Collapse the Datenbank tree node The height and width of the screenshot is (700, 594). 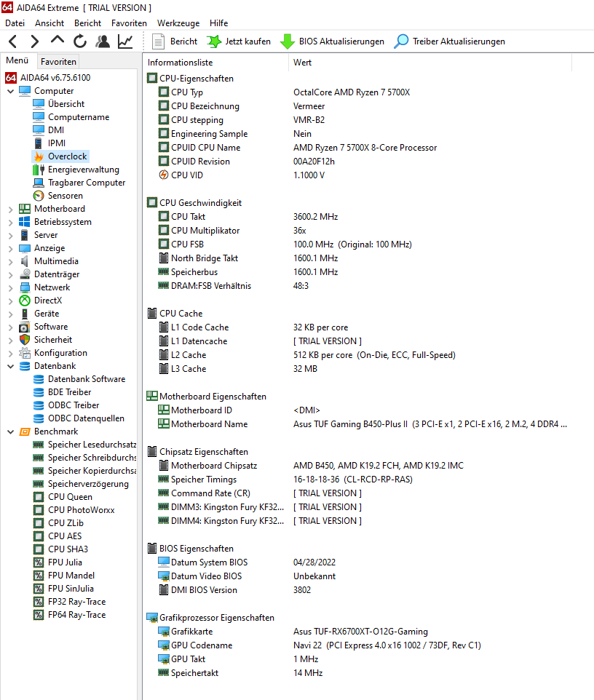(x=11, y=366)
